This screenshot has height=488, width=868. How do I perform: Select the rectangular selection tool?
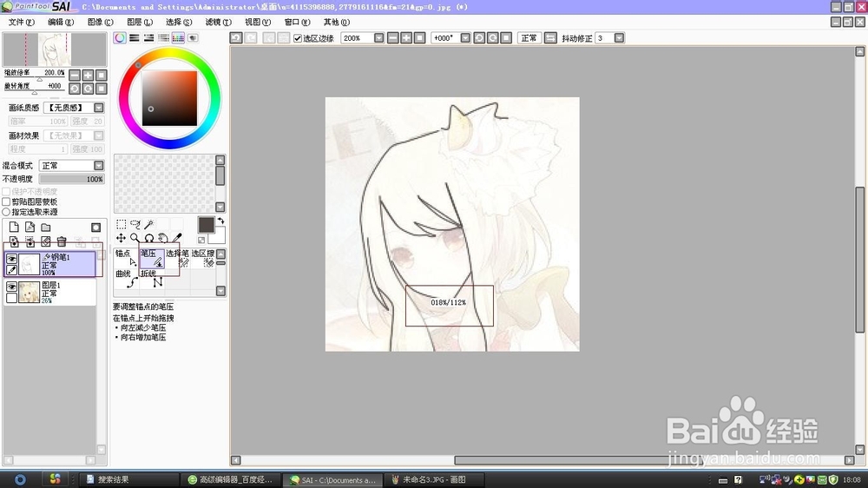(122, 224)
